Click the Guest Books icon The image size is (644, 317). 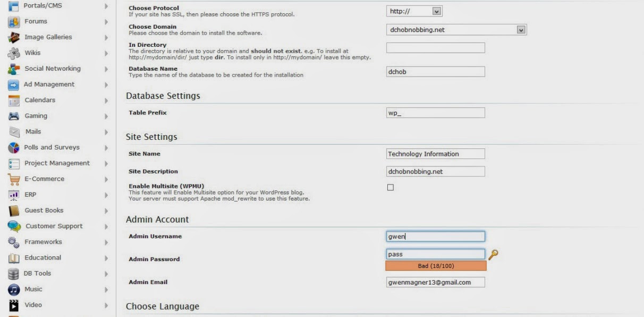14,211
